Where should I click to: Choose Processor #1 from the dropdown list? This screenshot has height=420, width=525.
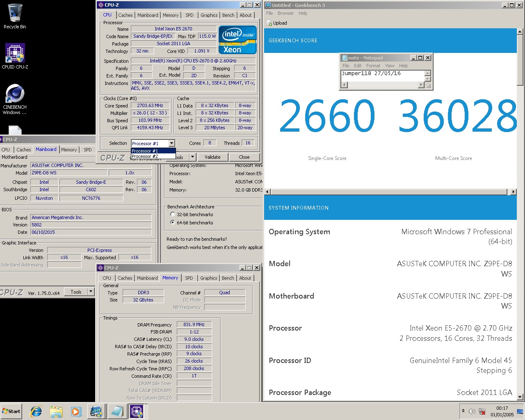pos(153,151)
